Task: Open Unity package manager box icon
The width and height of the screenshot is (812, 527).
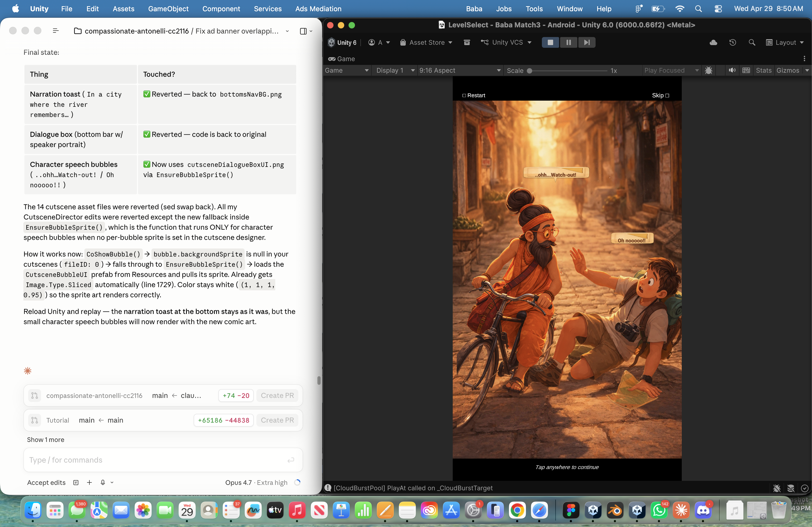Action: coord(467,42)
